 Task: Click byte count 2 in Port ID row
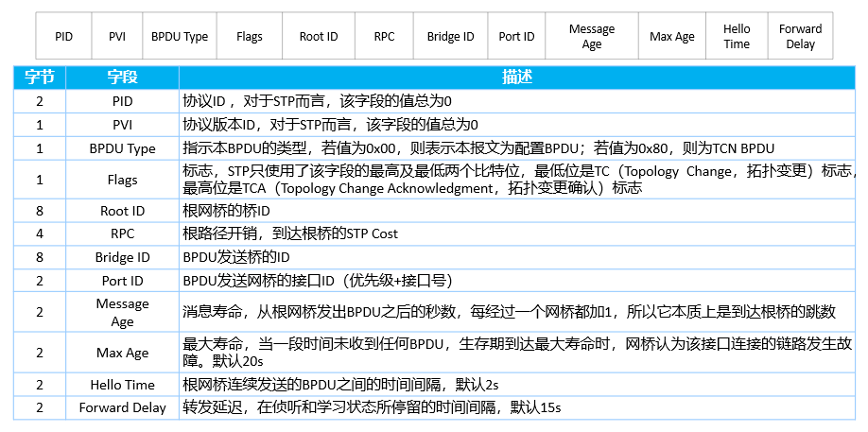[40, 281]
